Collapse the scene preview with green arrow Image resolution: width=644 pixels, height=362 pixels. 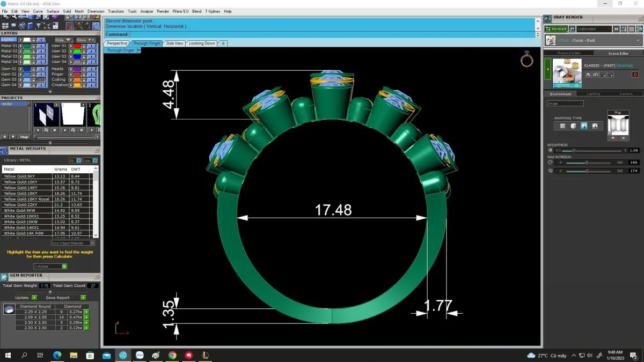tap(548, 70)
